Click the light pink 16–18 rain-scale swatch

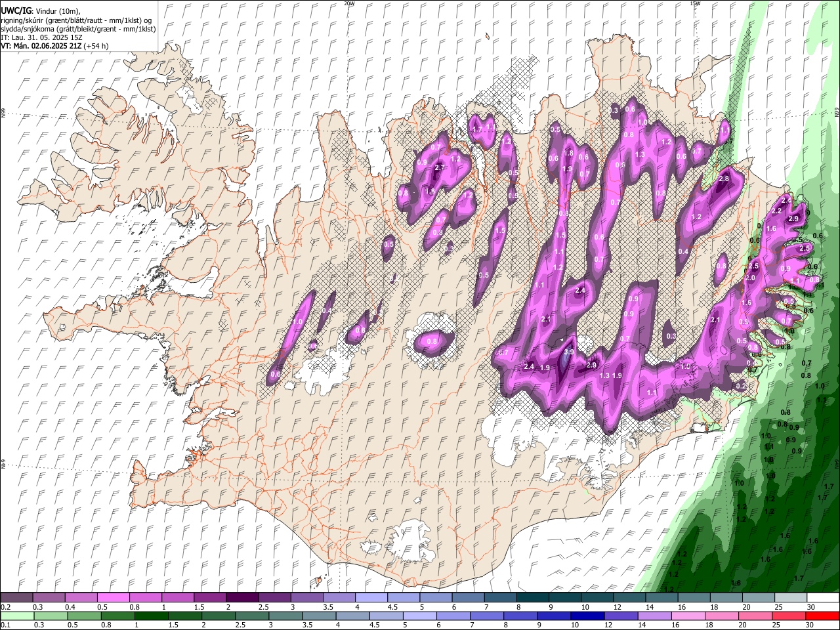point(688,616)
